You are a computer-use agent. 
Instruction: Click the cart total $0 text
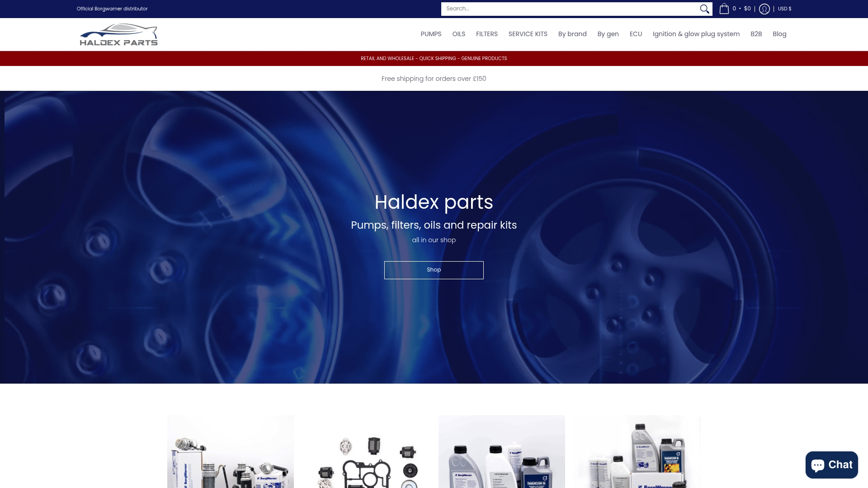pyautogui.click(x=747, y=9)
